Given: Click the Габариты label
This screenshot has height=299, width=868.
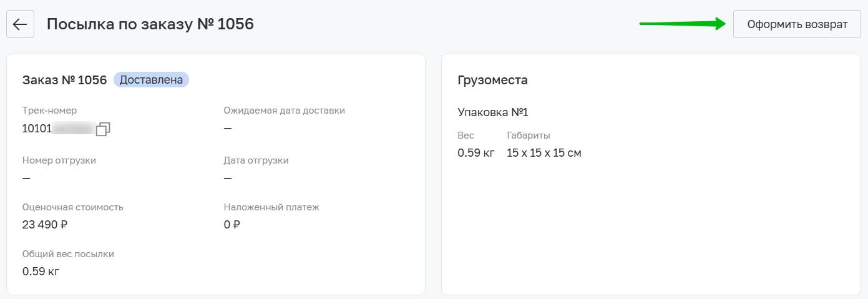Looking at the screenshot, I should click(529, 135).
